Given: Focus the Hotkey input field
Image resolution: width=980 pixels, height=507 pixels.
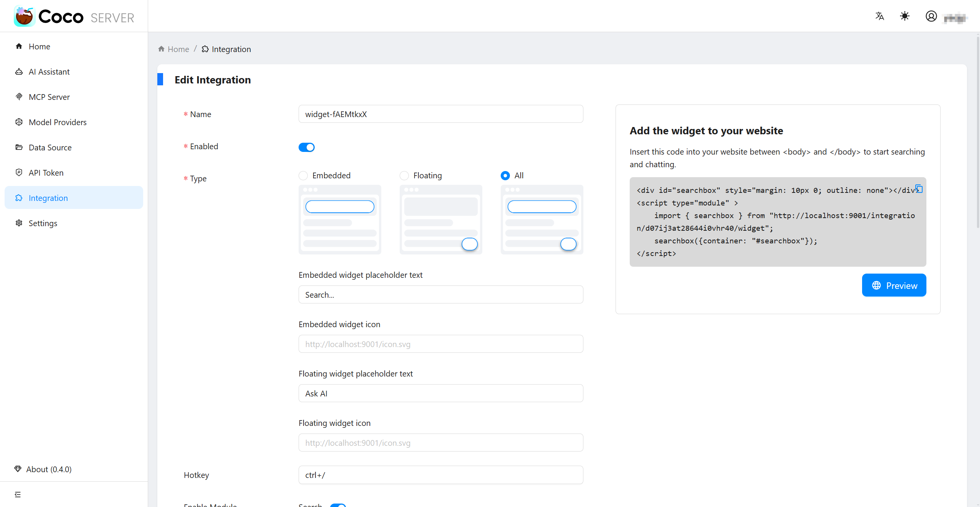Looking at the screenshot, I should click(441, 475).
